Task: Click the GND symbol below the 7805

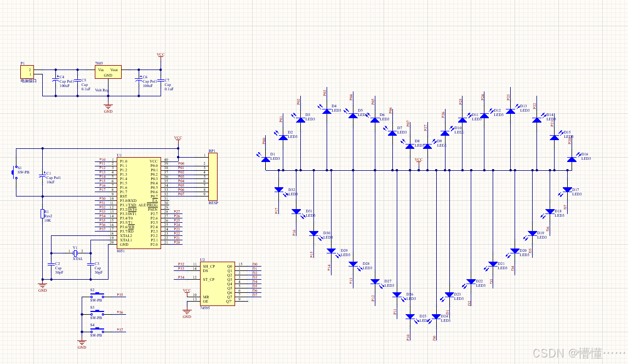Action: click(108, 107)
